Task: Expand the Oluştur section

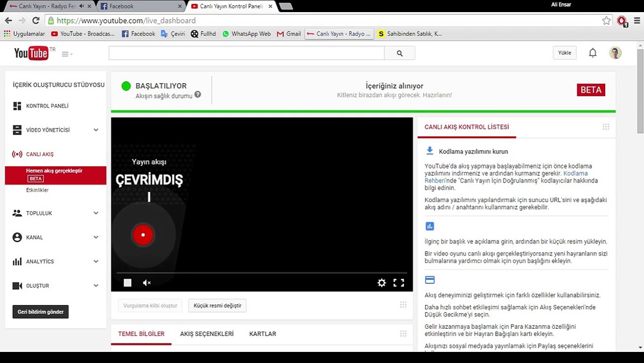Action: pos(96,286)
